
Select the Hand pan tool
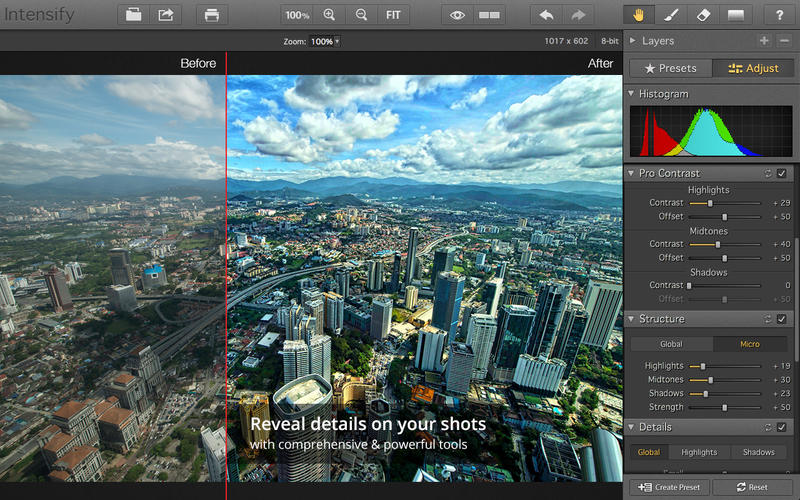tap(639, 15)
